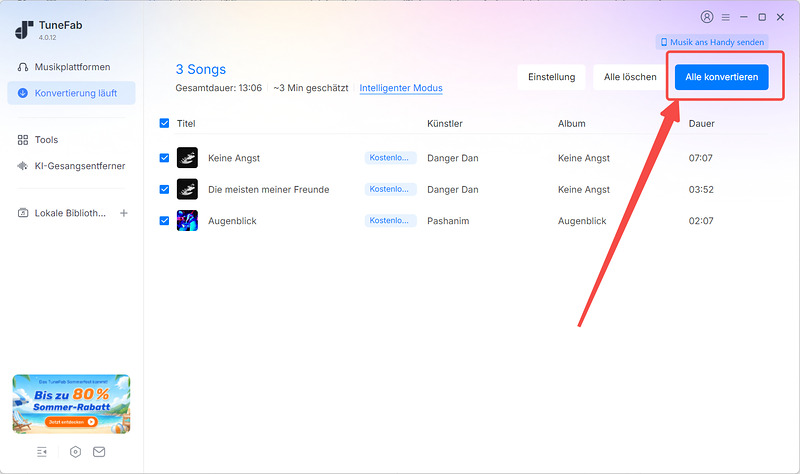The height and width of the screenshot is (474, 800).
Task: Uncheck Die meisten meiner Freunde checkbox
Action: pyautogui.click(x=164, y=189)
